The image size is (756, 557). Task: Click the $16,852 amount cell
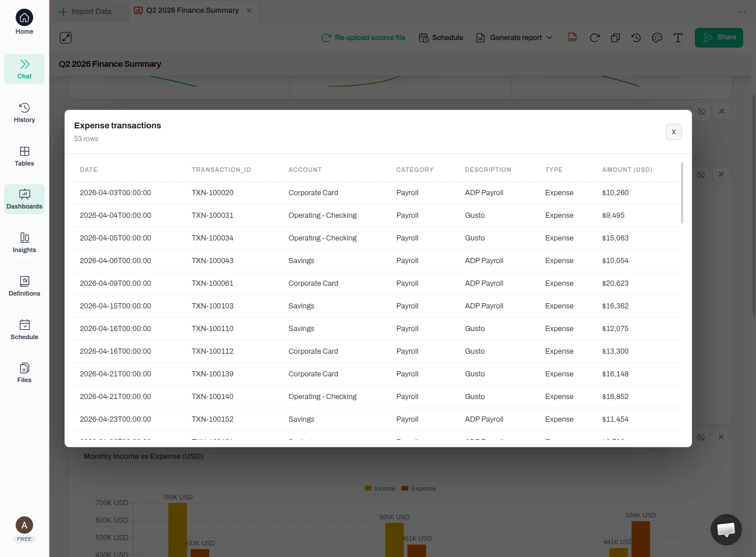(615, 397)
